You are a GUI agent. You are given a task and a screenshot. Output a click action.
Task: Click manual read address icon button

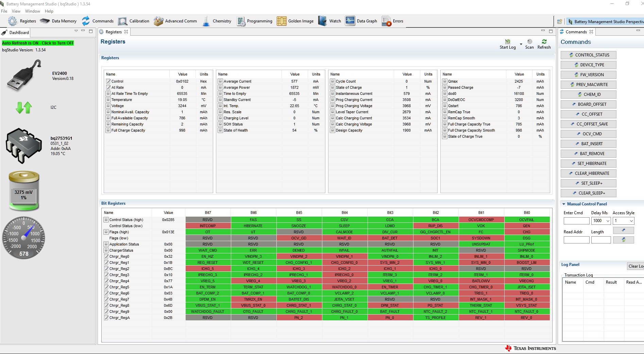pyautogui.click(x=623, y=240)
